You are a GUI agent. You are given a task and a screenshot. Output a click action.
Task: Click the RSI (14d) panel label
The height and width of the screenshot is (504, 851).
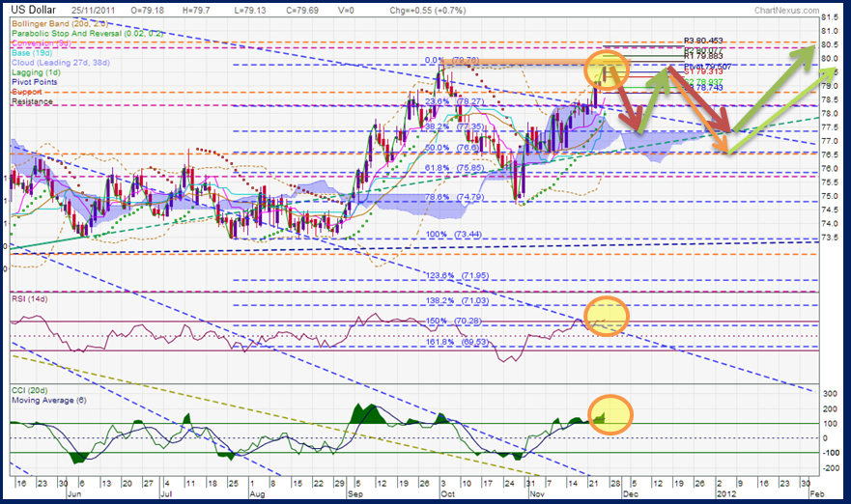30,299
